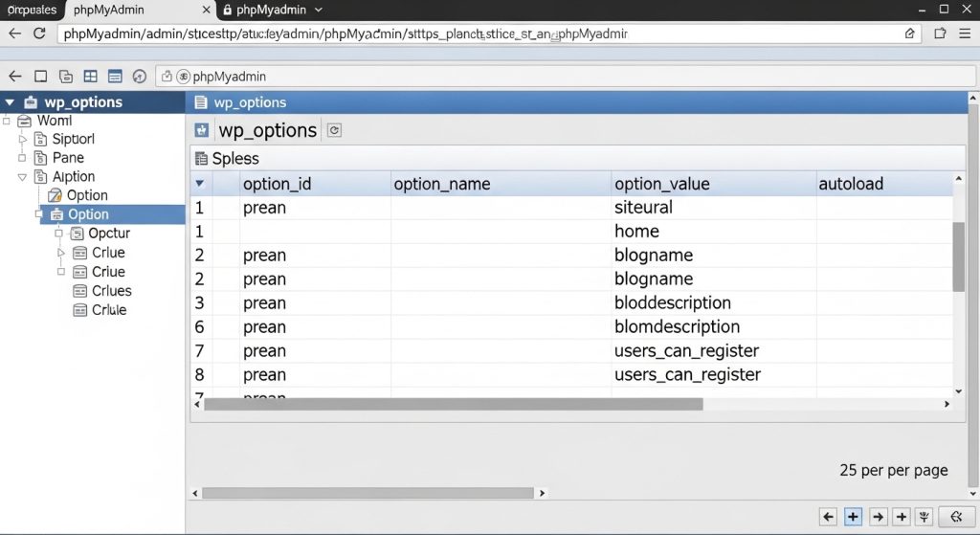The image size is (980, 535).
Task: Click the Woml database icon in the tree
Action: coord(24,121)
